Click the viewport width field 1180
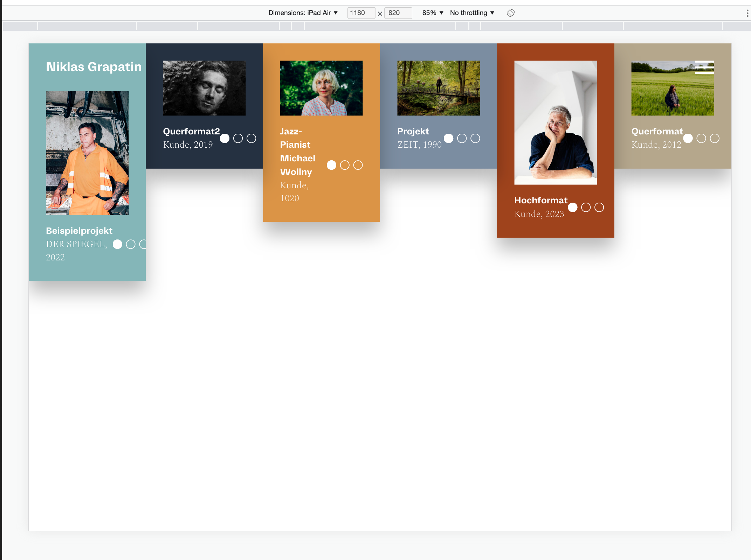The height and width of the screenshot is (560, 751). click(360, 13)
